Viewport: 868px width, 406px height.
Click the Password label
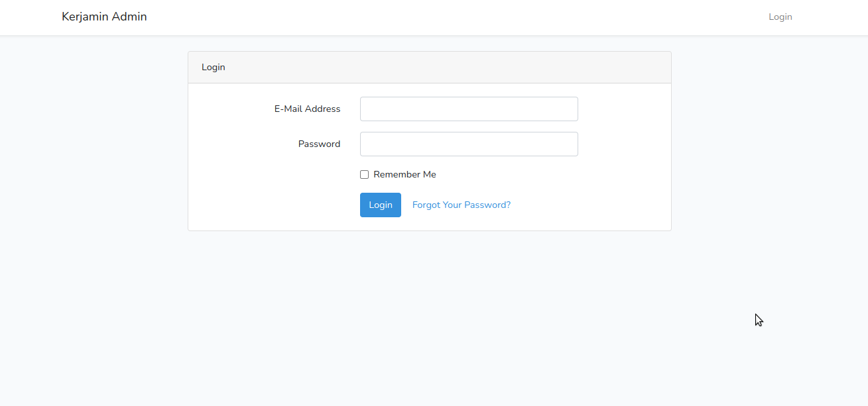pyautogui.click(x=319, y=144)
